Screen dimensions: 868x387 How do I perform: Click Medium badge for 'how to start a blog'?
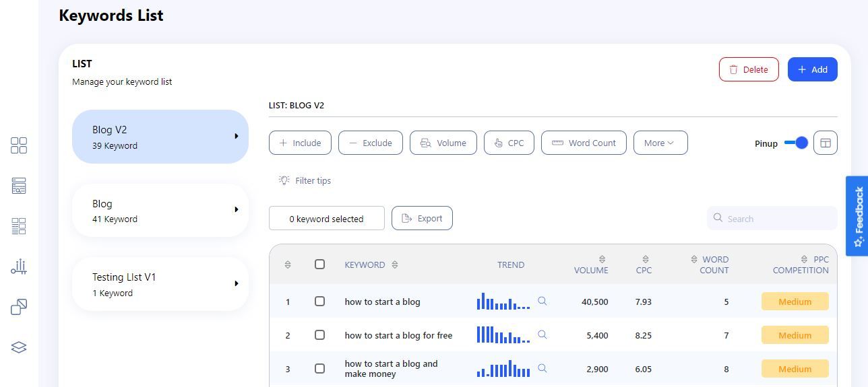tap(795, 302)
